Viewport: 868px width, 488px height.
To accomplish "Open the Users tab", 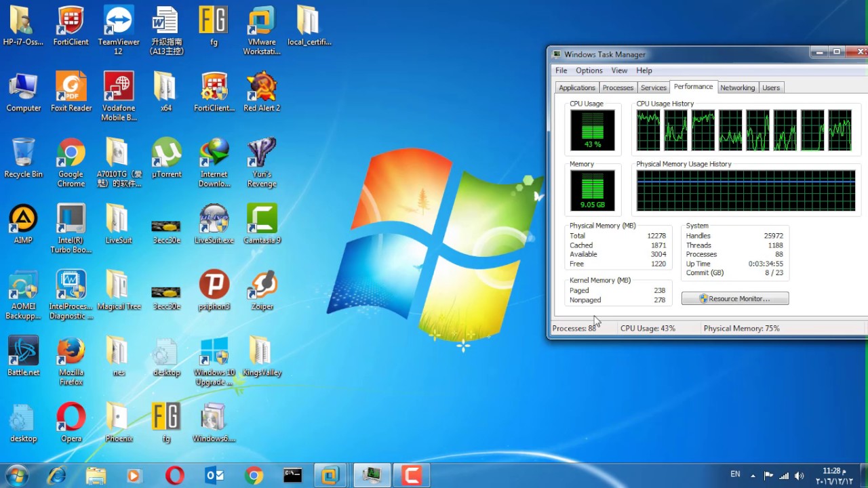I will coord(771,87).
